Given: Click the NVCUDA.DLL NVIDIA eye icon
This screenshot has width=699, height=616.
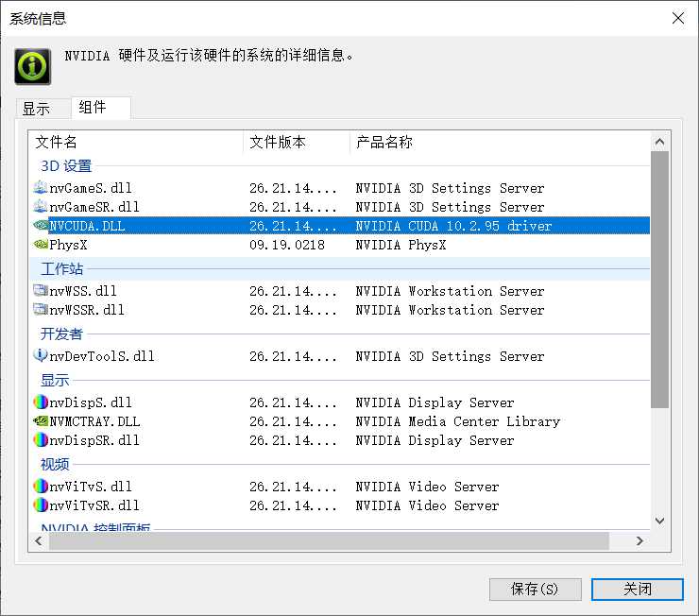Looking at the screenshot, I should click(41, 226).
